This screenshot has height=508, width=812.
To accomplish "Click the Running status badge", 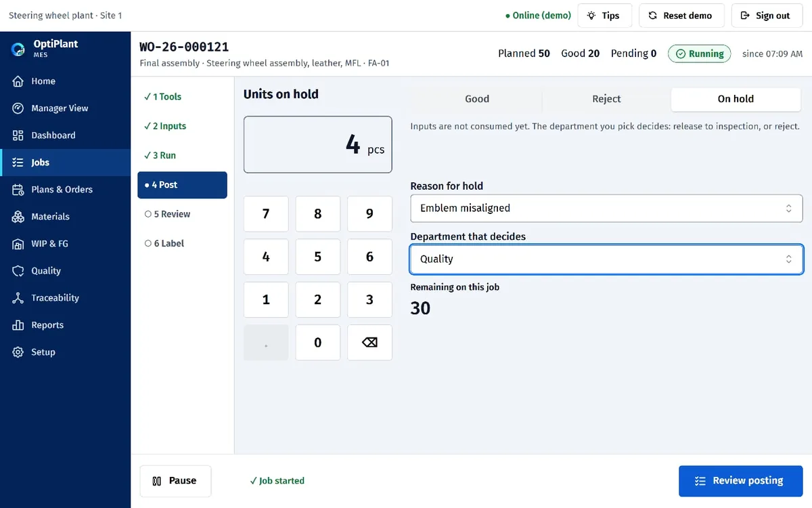I will (699, 54).
